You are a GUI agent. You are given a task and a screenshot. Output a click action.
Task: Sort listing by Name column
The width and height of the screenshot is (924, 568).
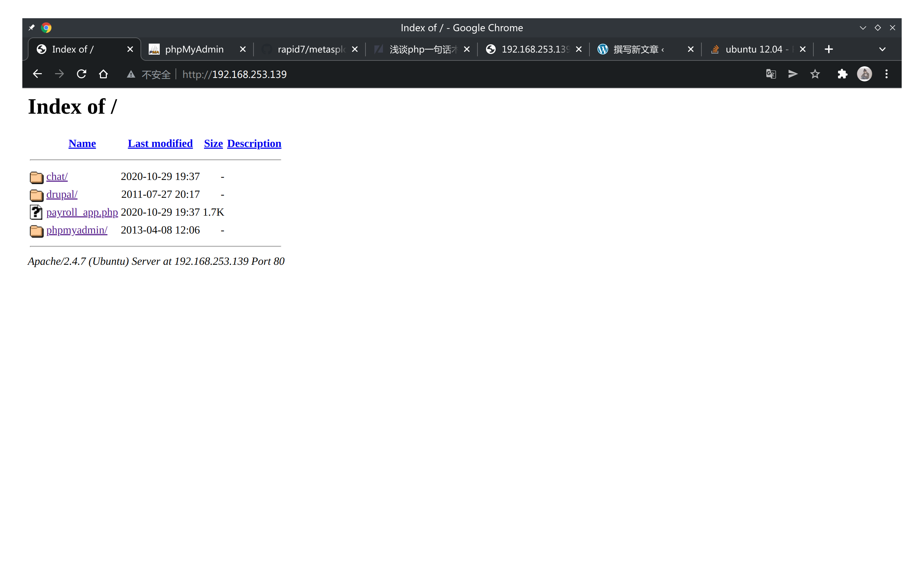pyautogui.click(x=82, y=144)
